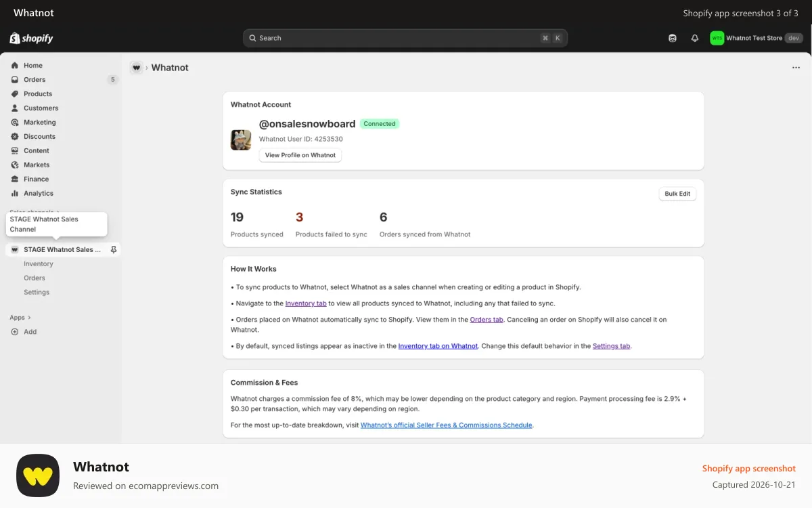Click the Analytics bar chart icon
Viewport: 812px width, 508px height.
point(15,194)
